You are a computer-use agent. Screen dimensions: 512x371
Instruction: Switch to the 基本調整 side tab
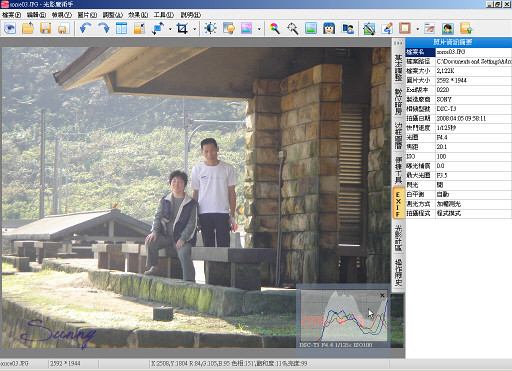click(x=398, y=68)
